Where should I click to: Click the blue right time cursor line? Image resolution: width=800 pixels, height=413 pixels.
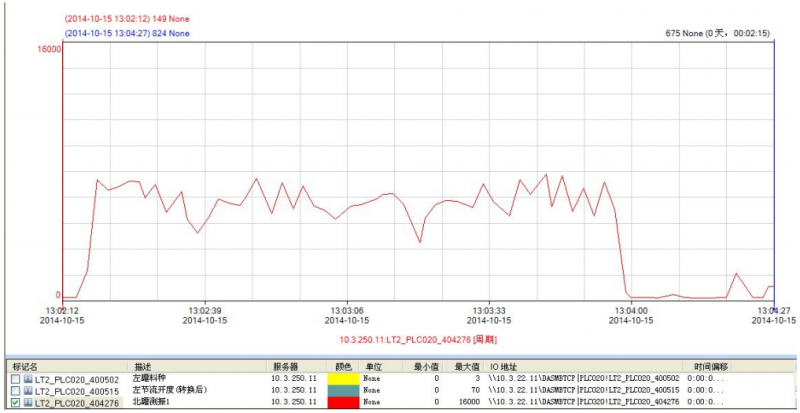pos(775,170)
